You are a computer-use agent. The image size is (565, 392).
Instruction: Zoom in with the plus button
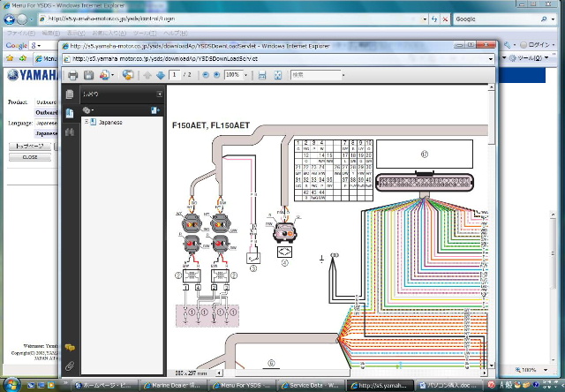[216, 74]
